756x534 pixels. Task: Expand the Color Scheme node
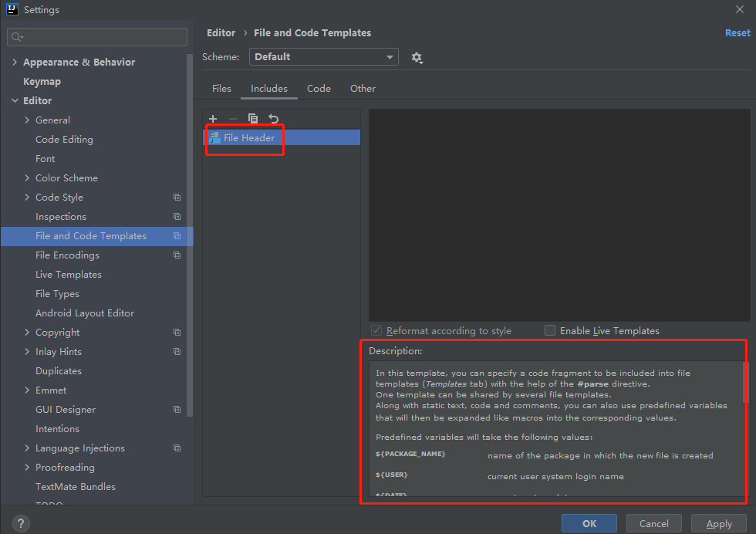[x=27, y=178]
